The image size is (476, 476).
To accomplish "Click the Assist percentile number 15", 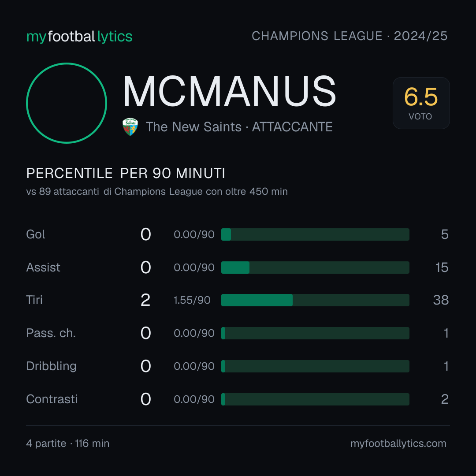I will pyautogui.click(x=442, y=268).
